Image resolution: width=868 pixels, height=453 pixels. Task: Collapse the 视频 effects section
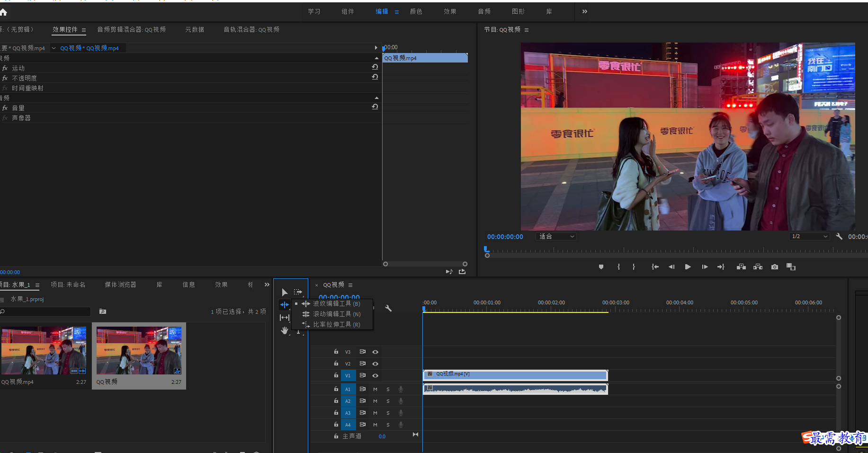[x=376, y=58]
